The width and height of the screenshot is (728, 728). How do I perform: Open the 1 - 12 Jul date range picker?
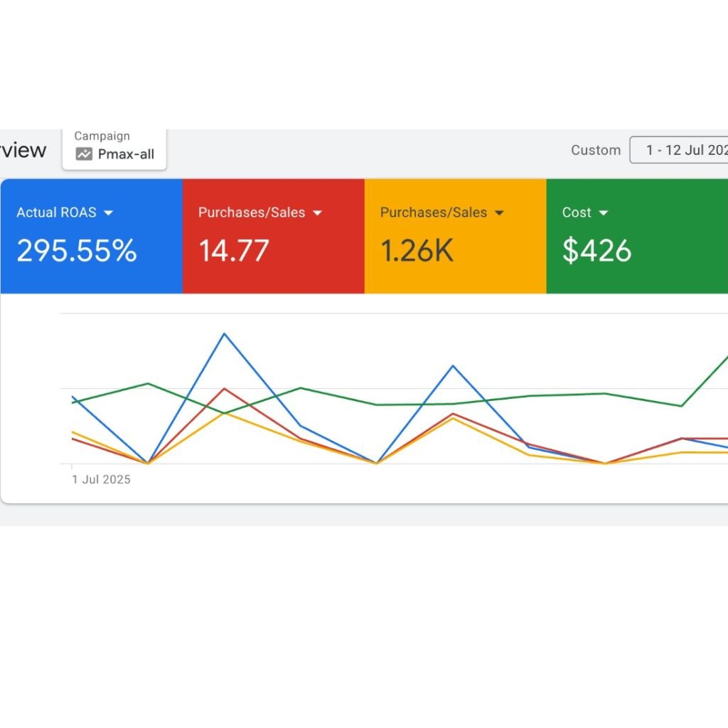tap(681, 150)
